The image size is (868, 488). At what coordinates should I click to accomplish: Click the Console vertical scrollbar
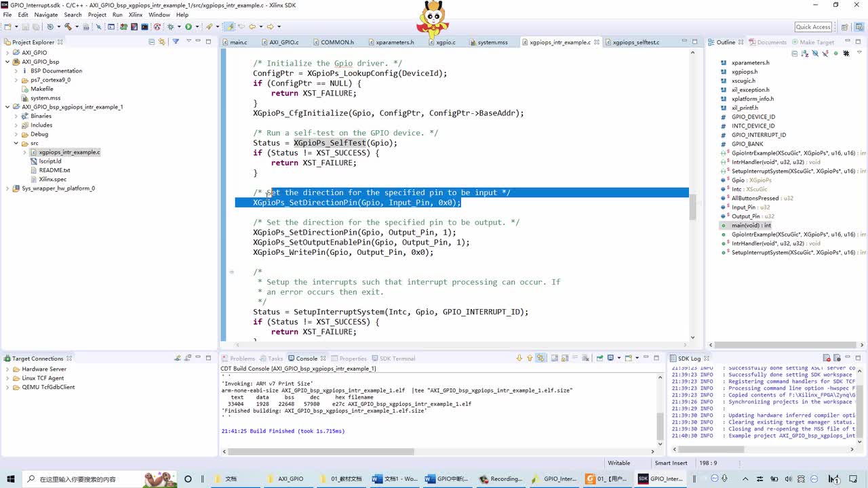click(x=660, y=426)
